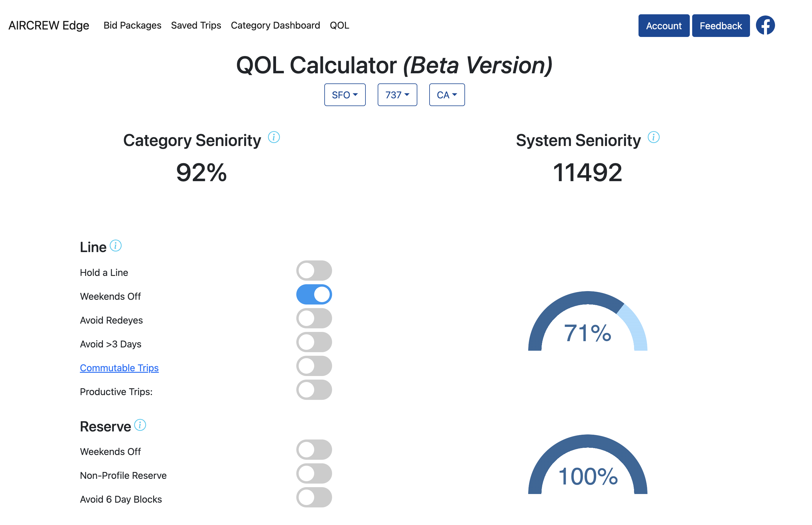Follow the Commutable Trips link
The image size is (812, 525).
click(x=119, y=368)
